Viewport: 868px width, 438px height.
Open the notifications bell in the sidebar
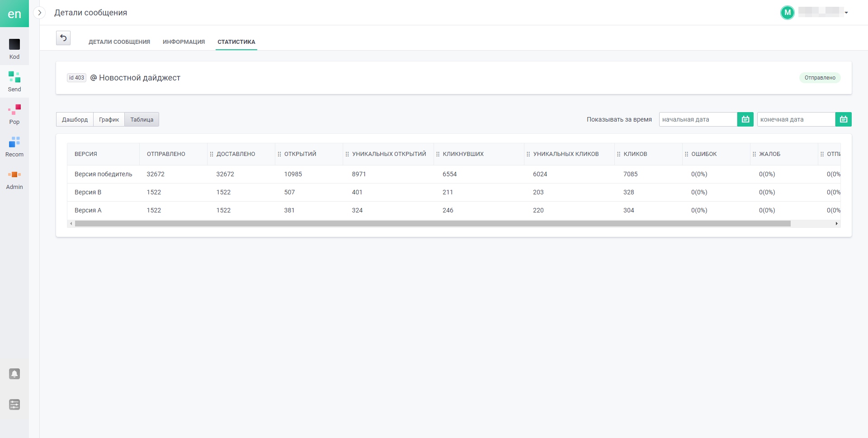(x=14, y=374)
